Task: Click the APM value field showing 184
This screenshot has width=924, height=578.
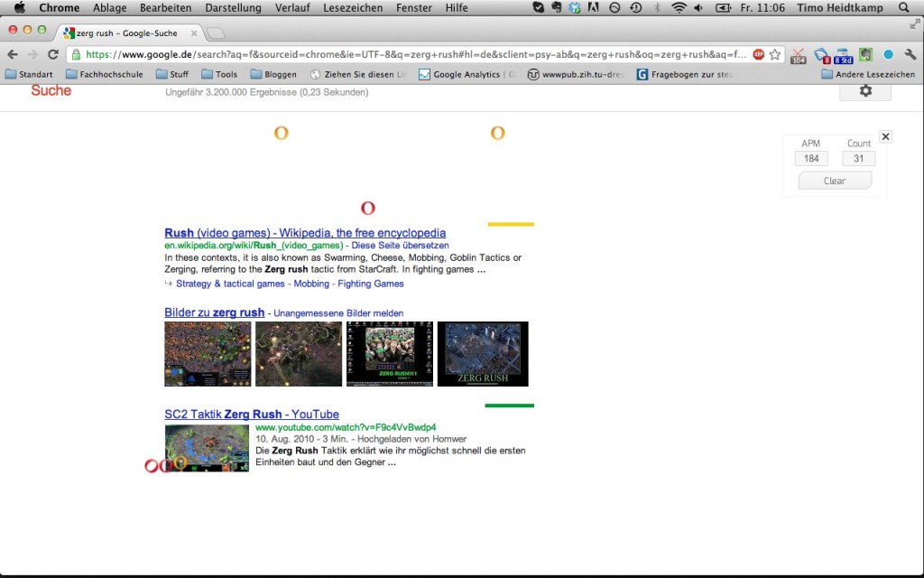Action: 811,159
